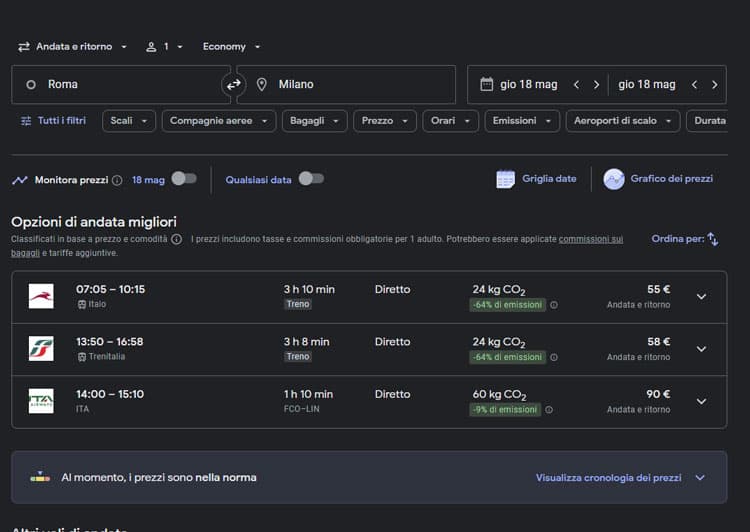The width and height of the screenshot is (750, 532).
Task: Click the 3 h 8 min duration
Action: coord(307,342)
